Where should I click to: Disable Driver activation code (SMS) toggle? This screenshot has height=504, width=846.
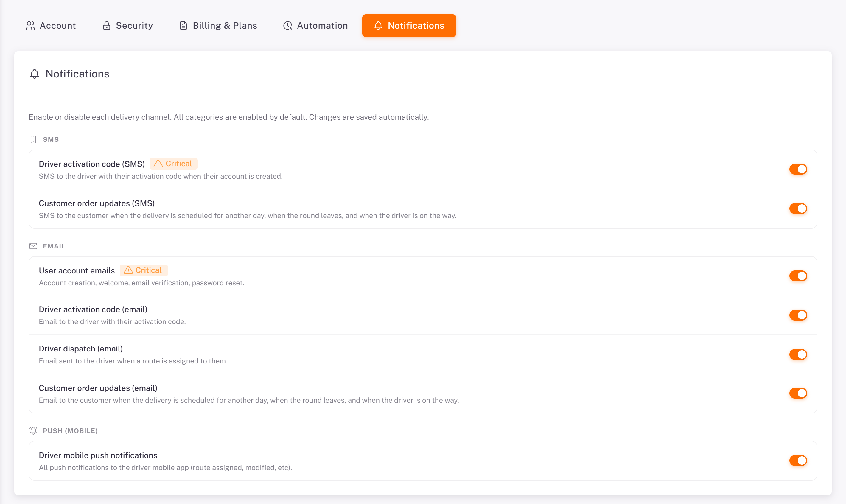click(x=798, y=169)
